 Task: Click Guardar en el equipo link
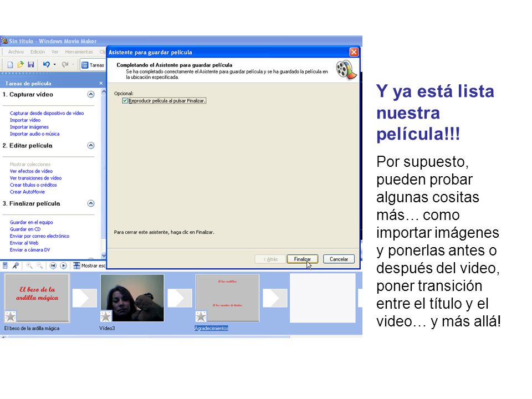click(31, 222)
